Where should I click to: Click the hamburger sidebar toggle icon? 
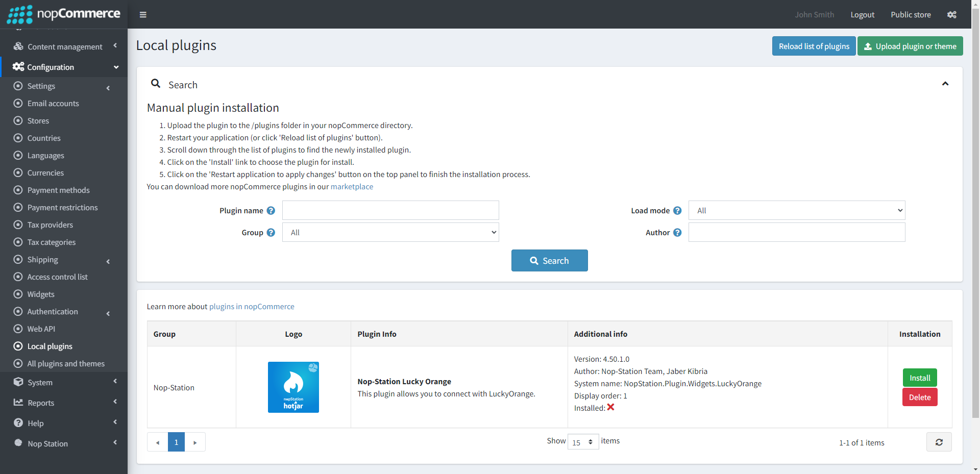point(143,15)
